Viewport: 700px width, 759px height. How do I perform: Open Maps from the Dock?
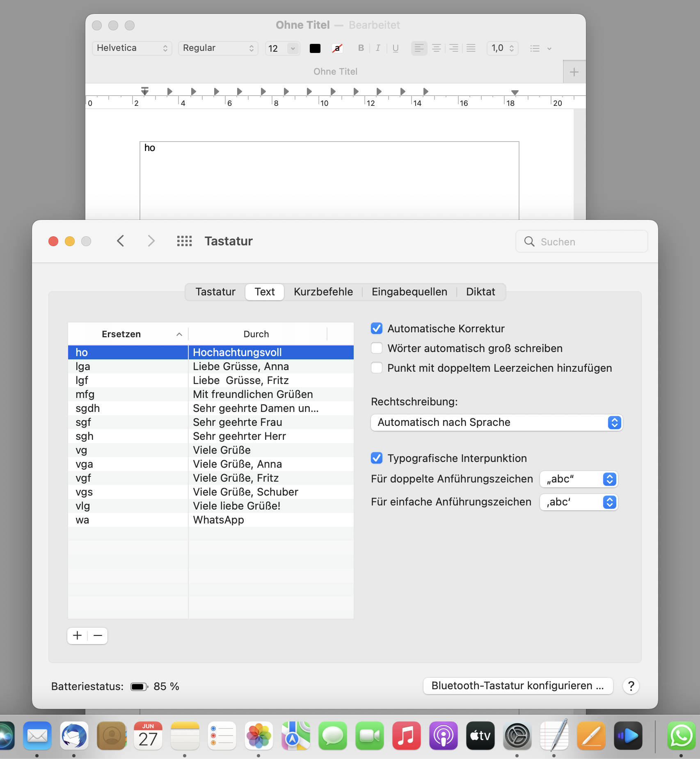pyautogui.click(x=296, y=736)
